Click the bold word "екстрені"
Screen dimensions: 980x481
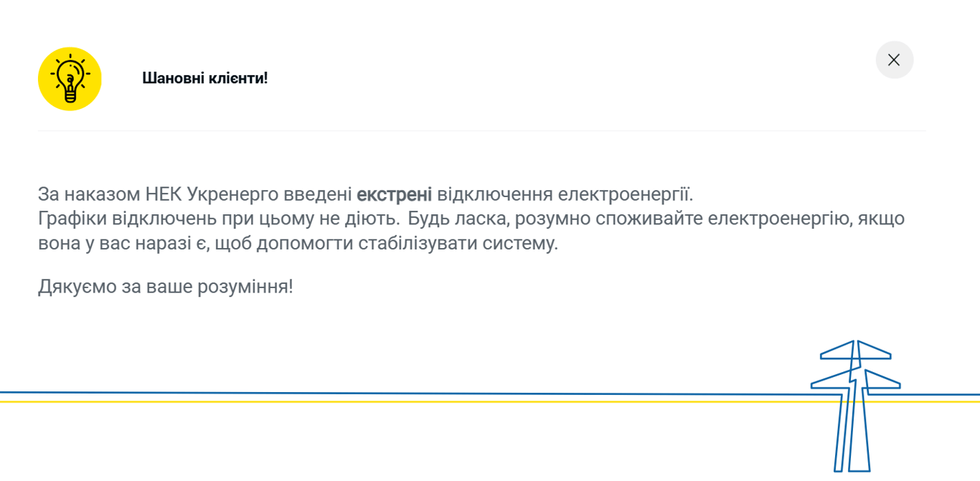tap(394, 194)
